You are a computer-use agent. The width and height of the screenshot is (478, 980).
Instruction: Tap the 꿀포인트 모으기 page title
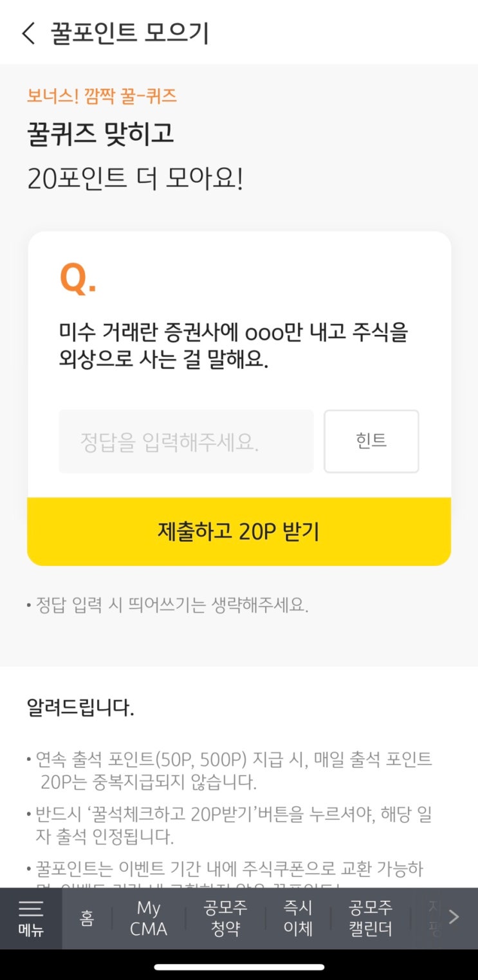click(x=131, y=33)
